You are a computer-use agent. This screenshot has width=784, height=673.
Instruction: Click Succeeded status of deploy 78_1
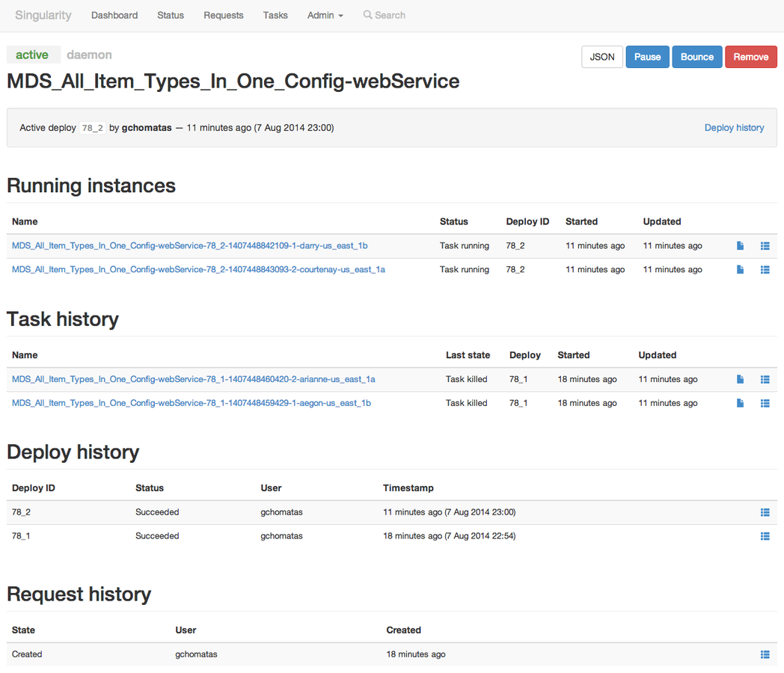click(x=157, y=536)
